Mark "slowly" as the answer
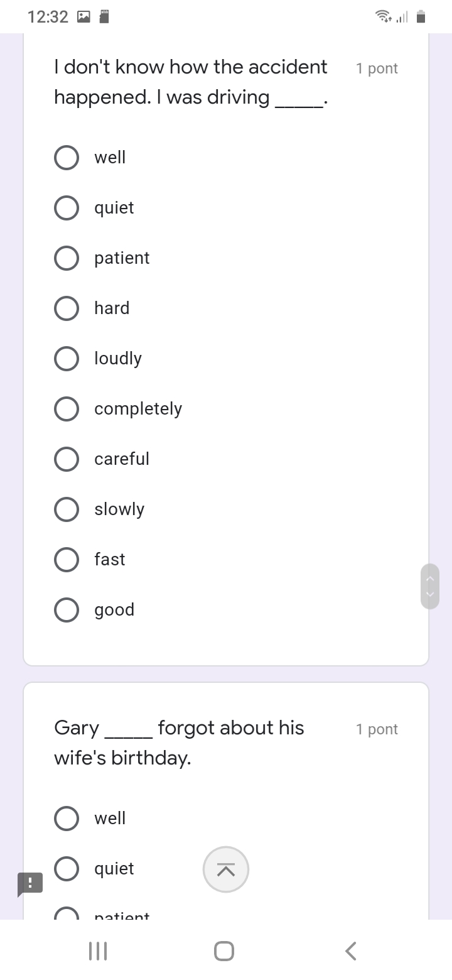This screenshot has width=452, height=980. [67, 509]
